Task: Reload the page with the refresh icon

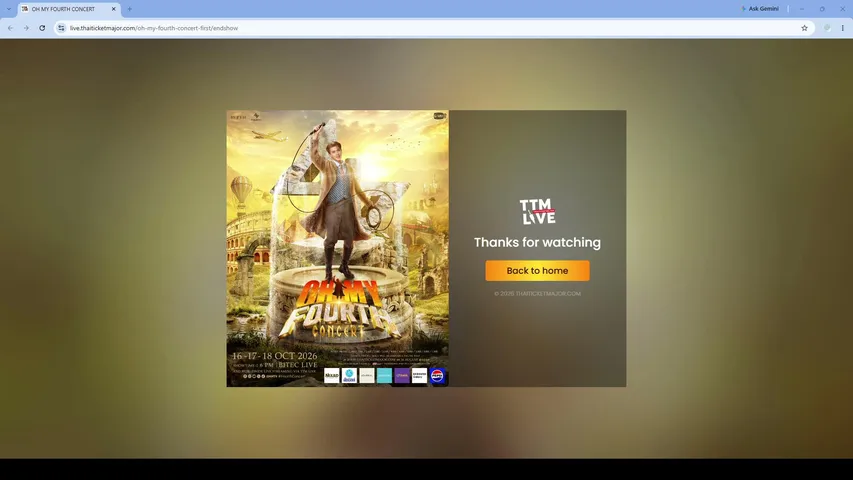Action: point(42,28)
